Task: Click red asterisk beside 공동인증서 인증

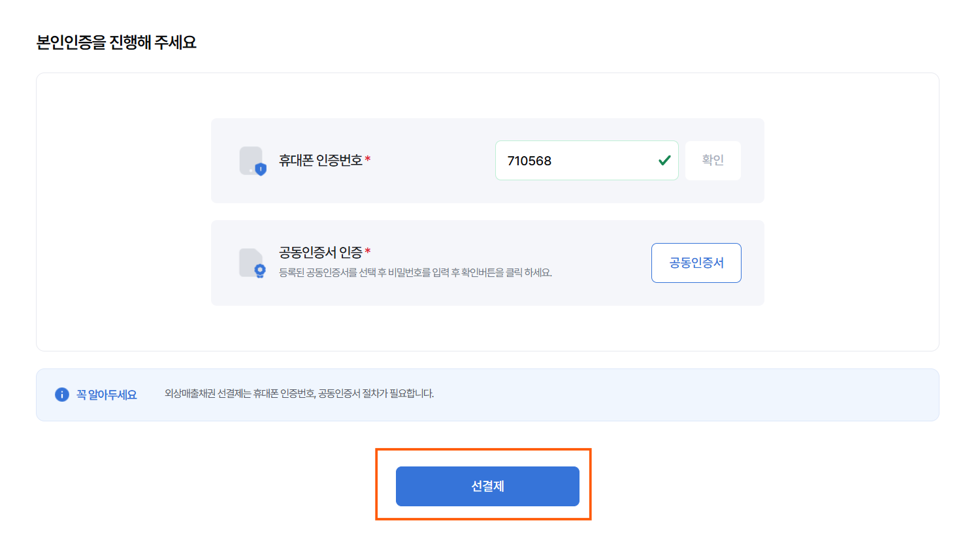Action: pyautogui.click(x=368, y=251)
